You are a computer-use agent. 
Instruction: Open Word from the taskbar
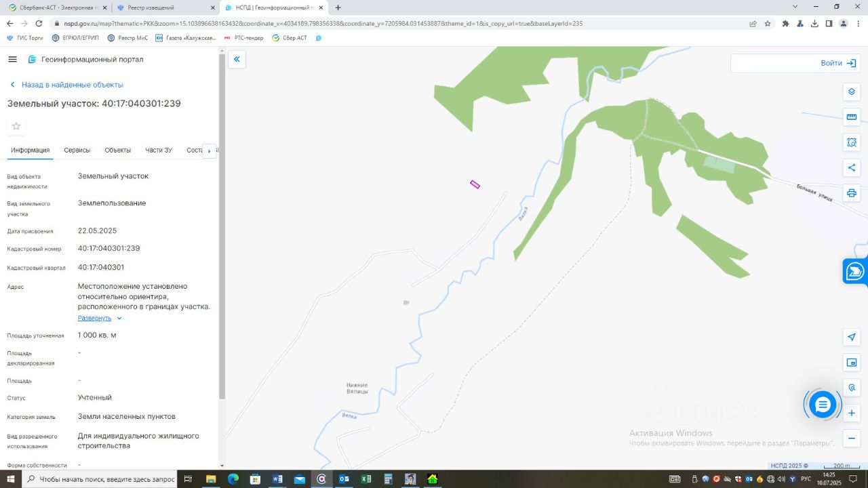click(277, 479)
